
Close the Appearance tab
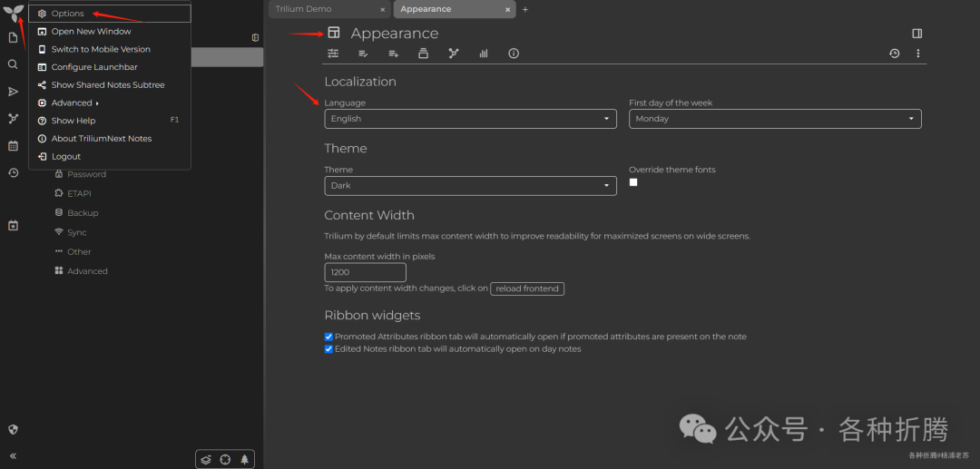[x=507, y=10]
